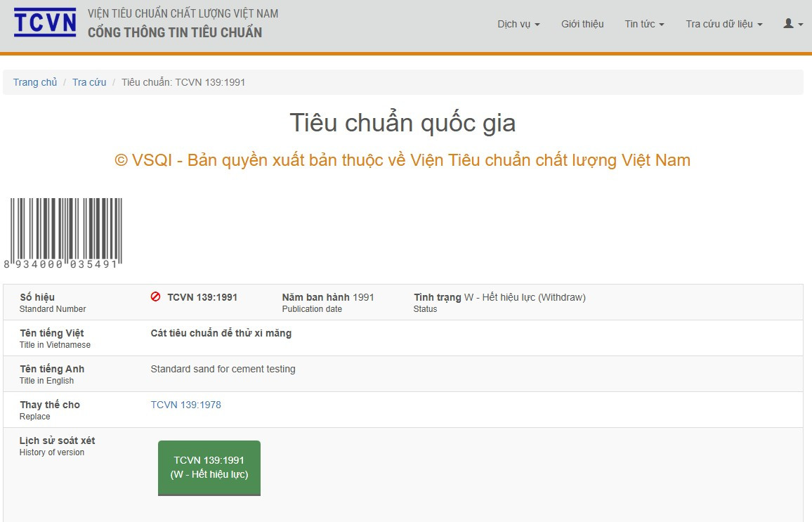Open the Giới thiệu menu item
Image resolution: width=812 pixels, height=522 pixels.
click(x=582, y=24)
